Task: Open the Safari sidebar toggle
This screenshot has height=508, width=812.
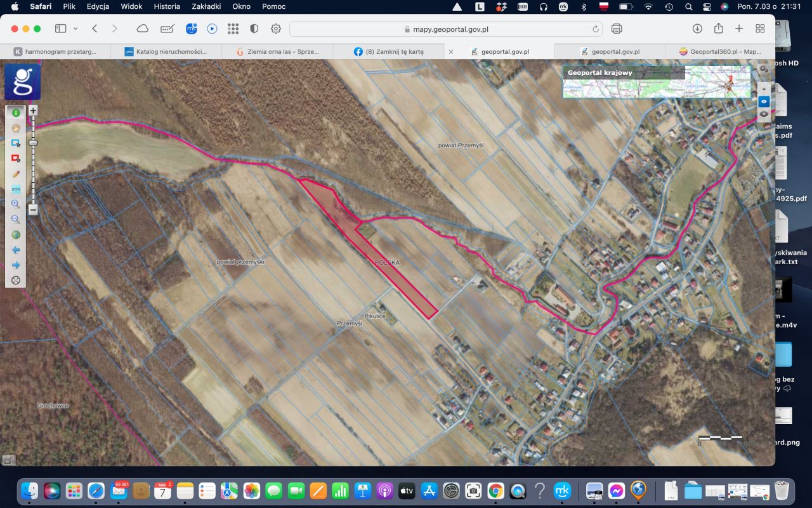Action: click(61, 29)
